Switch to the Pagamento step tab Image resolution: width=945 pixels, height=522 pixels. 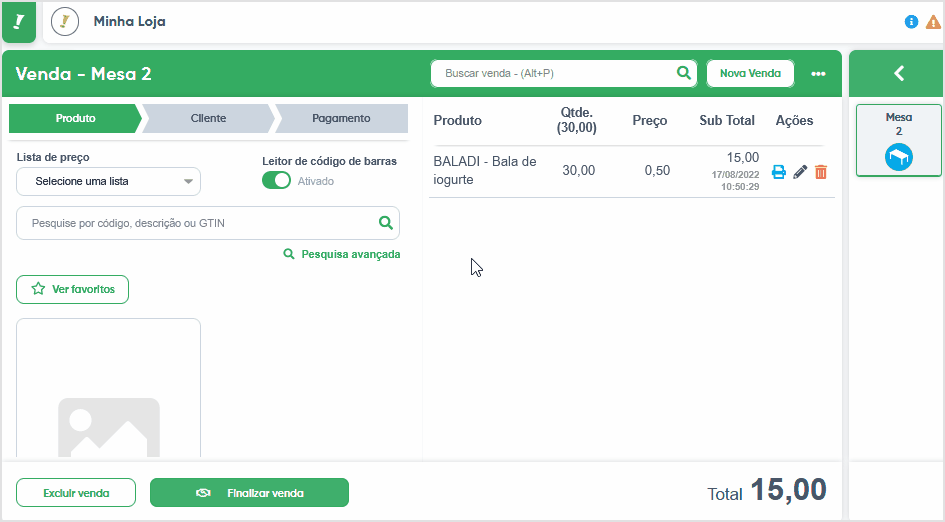[x=341, y=118]
